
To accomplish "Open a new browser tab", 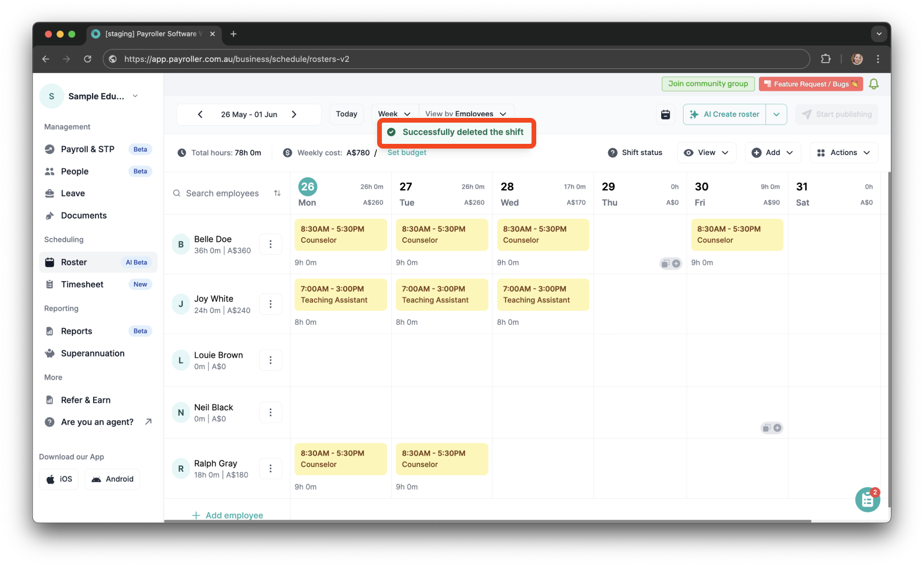I will (233, 34).
